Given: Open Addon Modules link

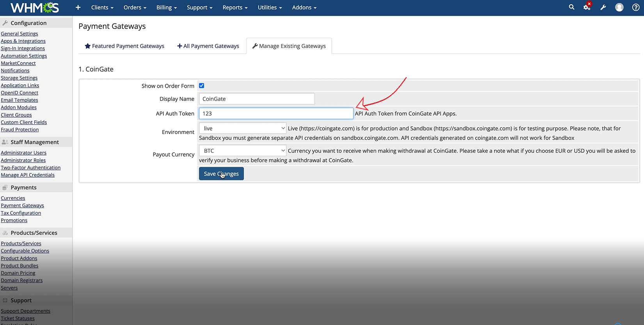Looking at the screenshot, I should click(19, 108).
